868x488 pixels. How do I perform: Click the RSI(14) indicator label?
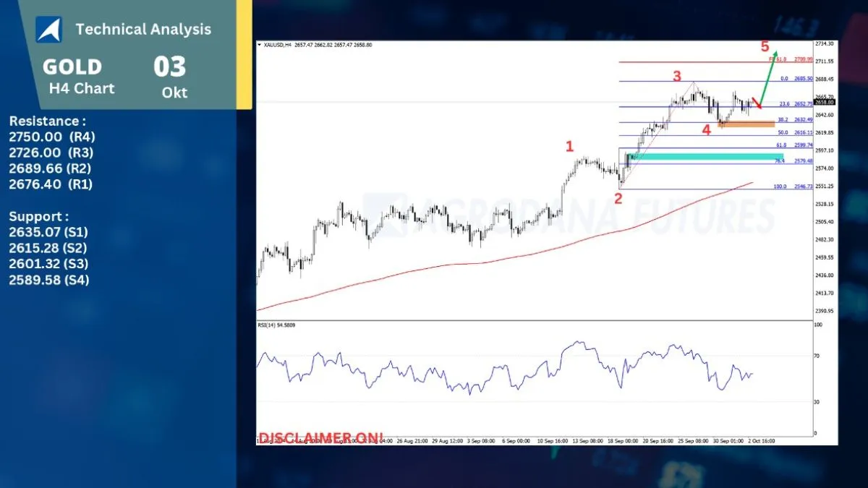(276, 325)
